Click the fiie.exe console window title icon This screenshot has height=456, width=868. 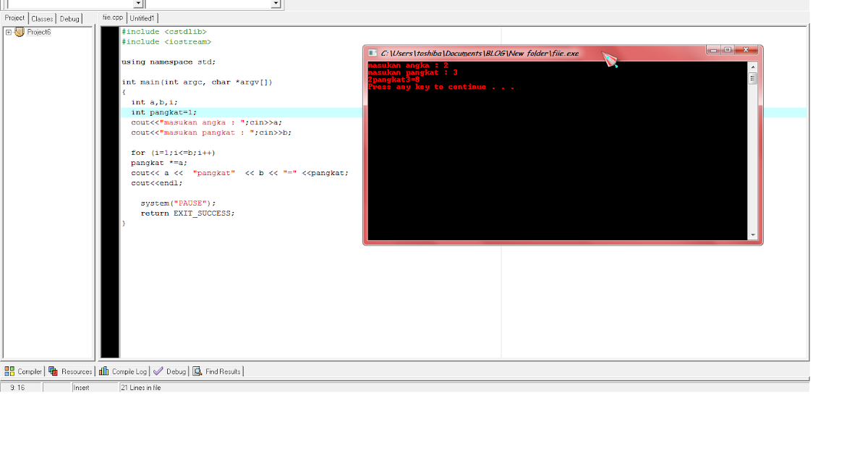coord(373,53)
